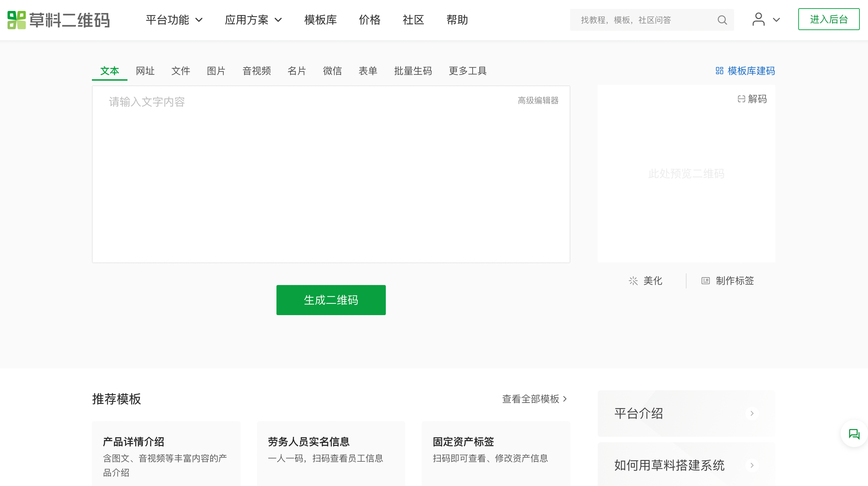Click the user account avatar icon

(758, 19)
